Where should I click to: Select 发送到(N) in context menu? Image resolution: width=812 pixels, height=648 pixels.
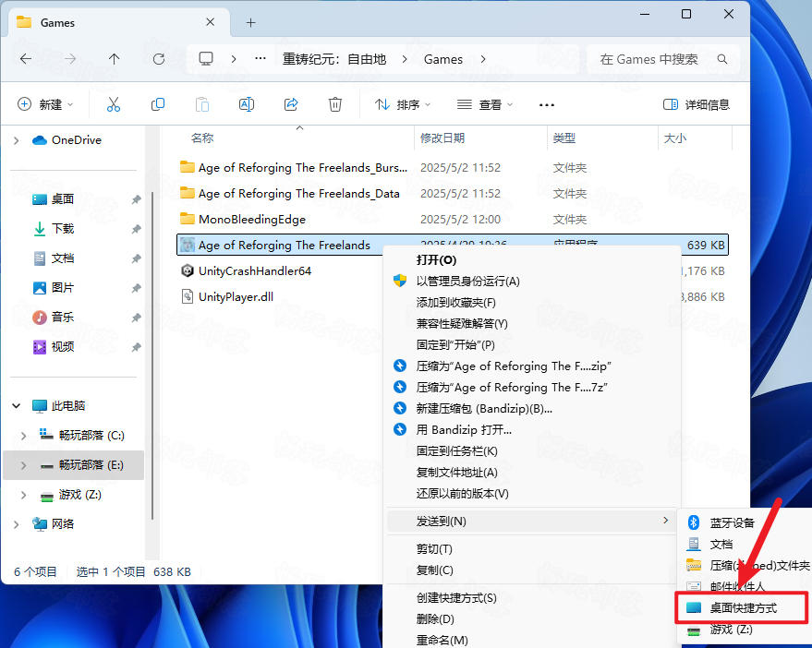click(532, 522)
